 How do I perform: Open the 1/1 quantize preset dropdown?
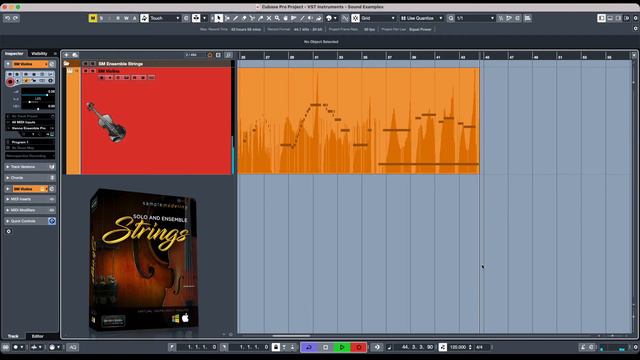[x=475, y=18]
